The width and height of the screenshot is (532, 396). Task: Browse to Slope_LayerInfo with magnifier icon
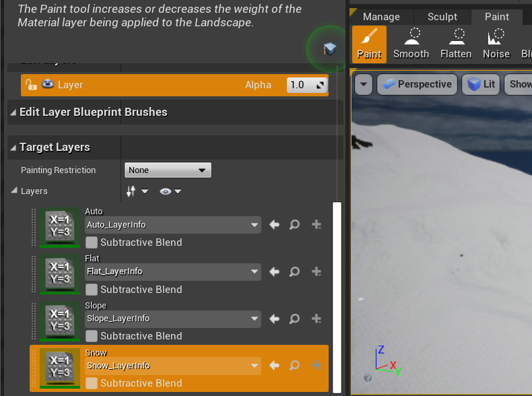(x=294, y=319)
